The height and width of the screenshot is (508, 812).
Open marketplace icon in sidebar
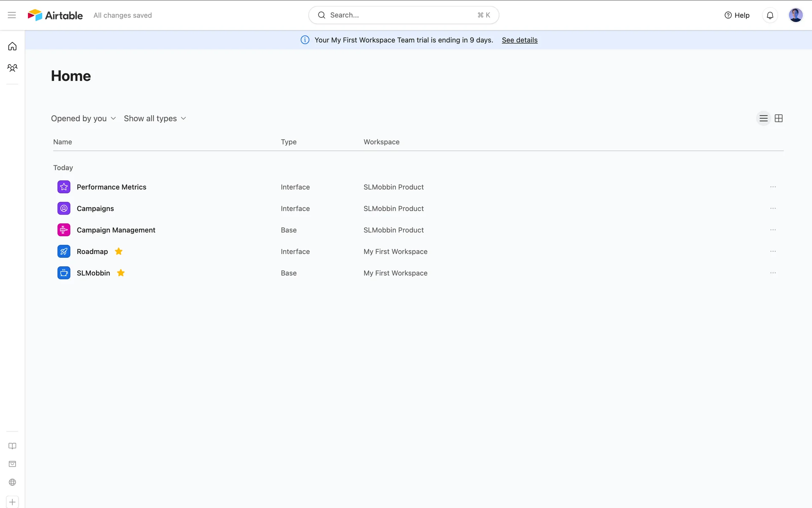(x=12, y=464)
